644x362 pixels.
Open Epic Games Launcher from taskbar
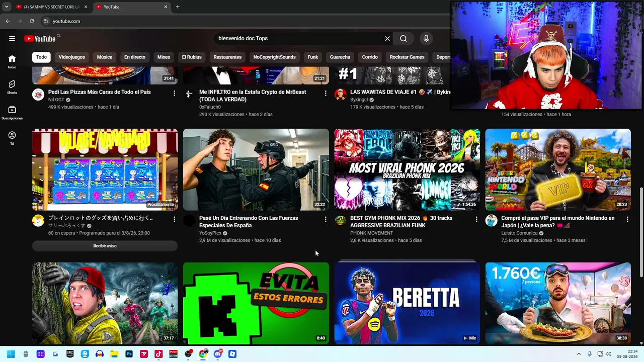point(70,354)
